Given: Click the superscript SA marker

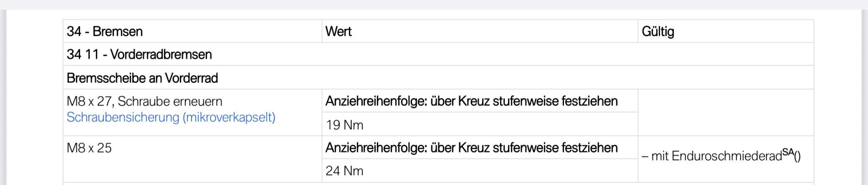Looking at the screenshot, I should click(788, 152).
